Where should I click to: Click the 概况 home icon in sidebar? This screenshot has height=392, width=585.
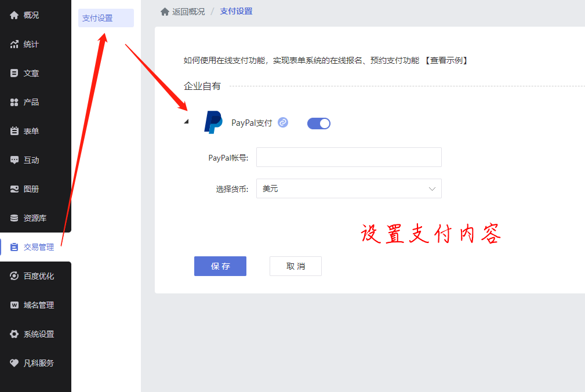coord(14,15)
